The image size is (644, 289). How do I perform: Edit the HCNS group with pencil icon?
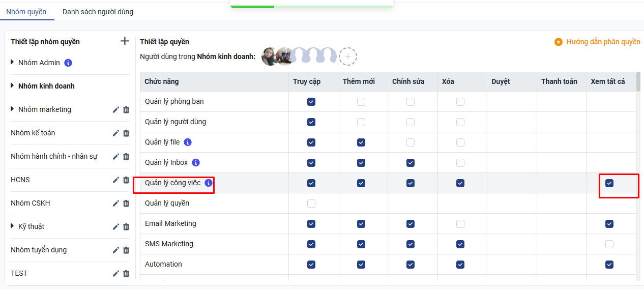point(116,180)
